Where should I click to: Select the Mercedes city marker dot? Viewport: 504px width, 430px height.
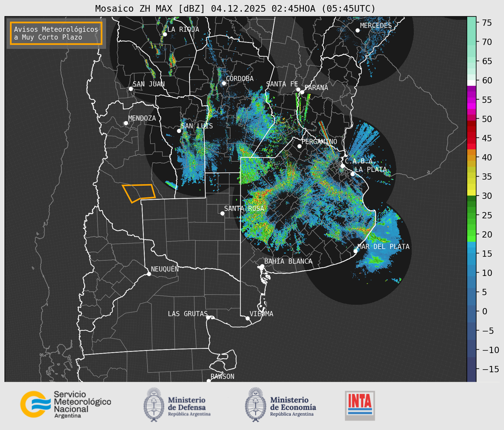tap(358, 30)
